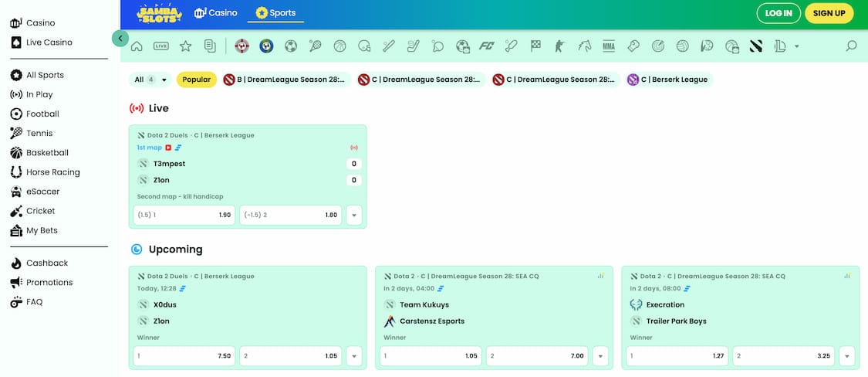Select the basketball icon in toolbar
Viewport: 868px width, 377px height.
[x=340, y=46]
